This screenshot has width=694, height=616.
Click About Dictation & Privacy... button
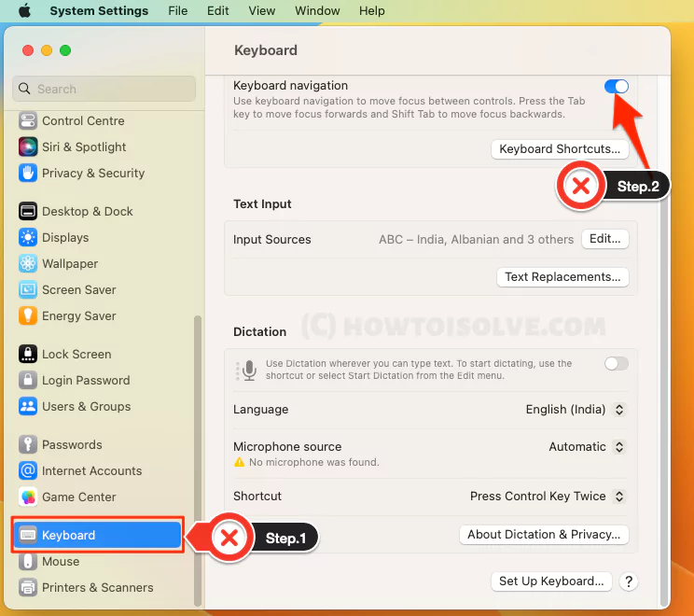pyautogui.click(x=544, y=535)
